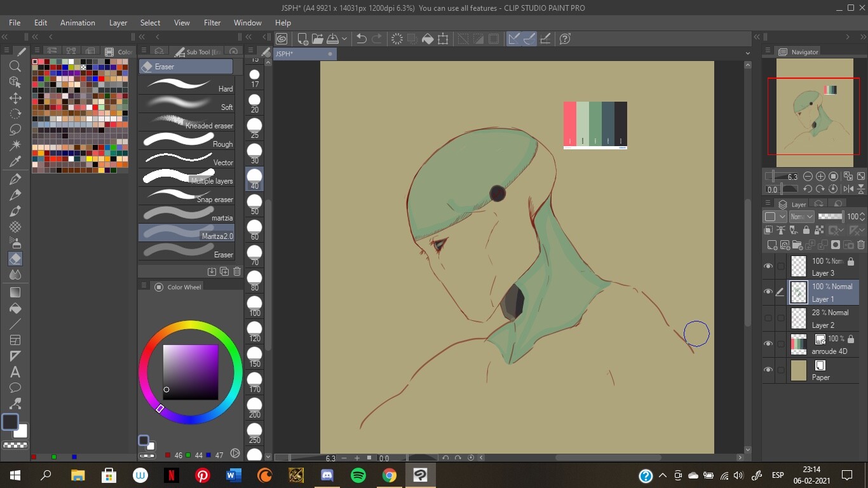Viewport: 868px width, 488px height.
Task: Create a new raster layer
Action: click(x=772, y=245)
